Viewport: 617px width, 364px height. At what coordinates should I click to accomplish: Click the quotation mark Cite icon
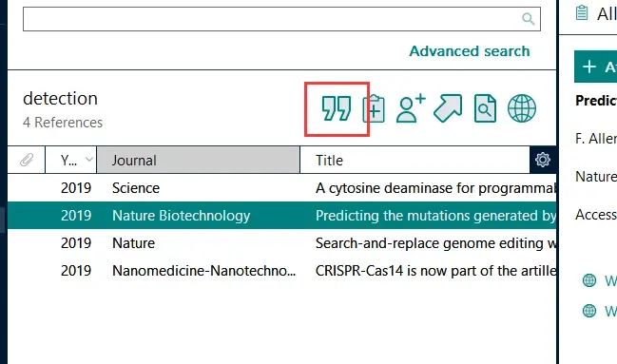(336, 108)
